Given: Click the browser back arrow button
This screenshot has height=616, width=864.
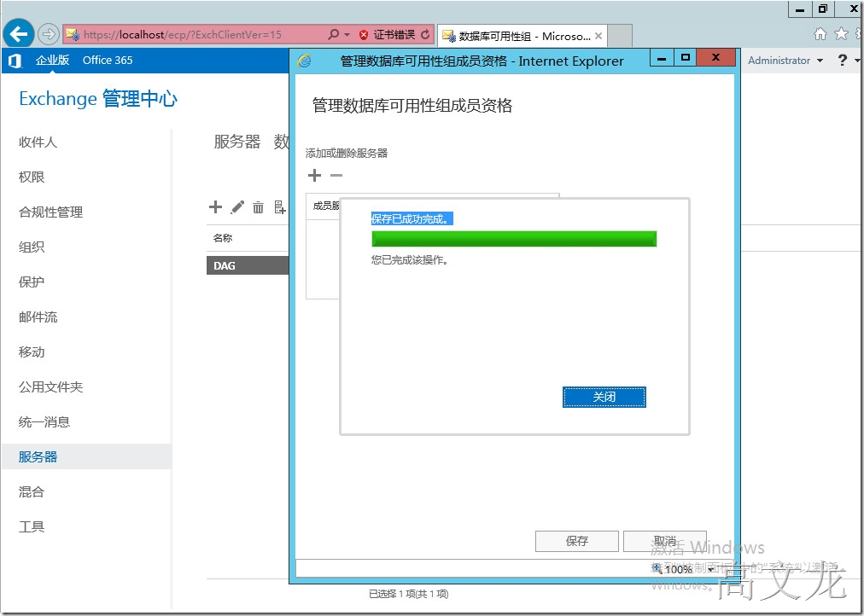Looking at the screenshot, I should click(19, 35).
